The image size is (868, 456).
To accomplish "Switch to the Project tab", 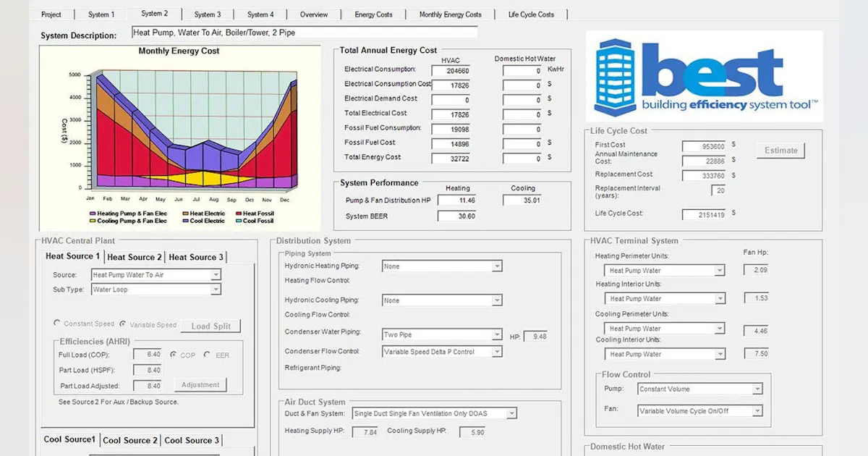I will pyautogui.click(x=51, y=14).
